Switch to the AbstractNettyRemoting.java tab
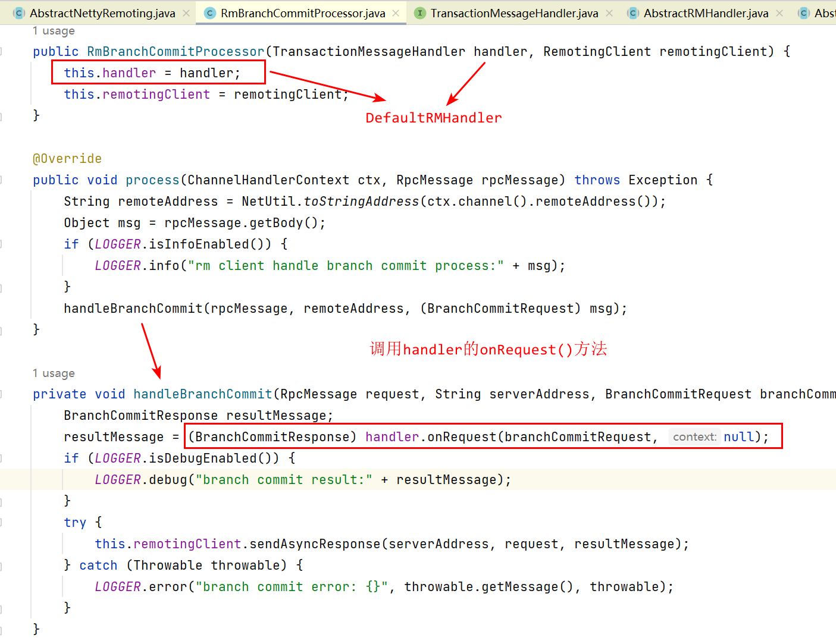This screenshot has width=836, height=644. click(102, 13)
